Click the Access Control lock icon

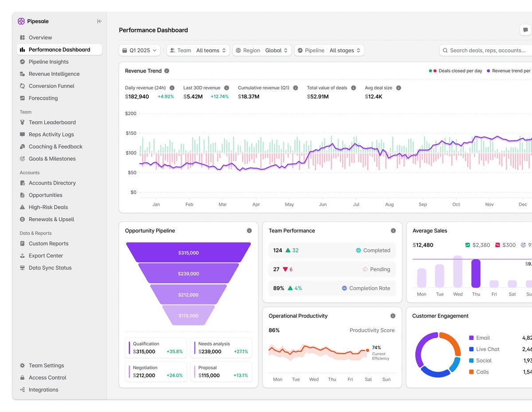pos(23,377)
